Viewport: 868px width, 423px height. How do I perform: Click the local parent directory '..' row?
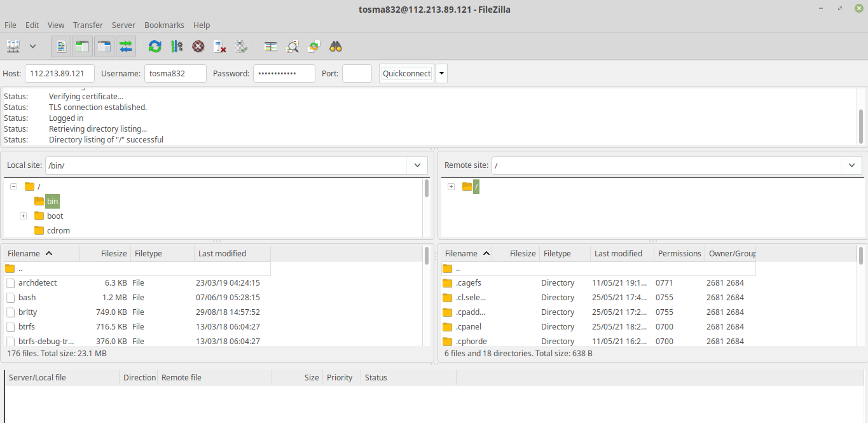click(x=137, y=268)
